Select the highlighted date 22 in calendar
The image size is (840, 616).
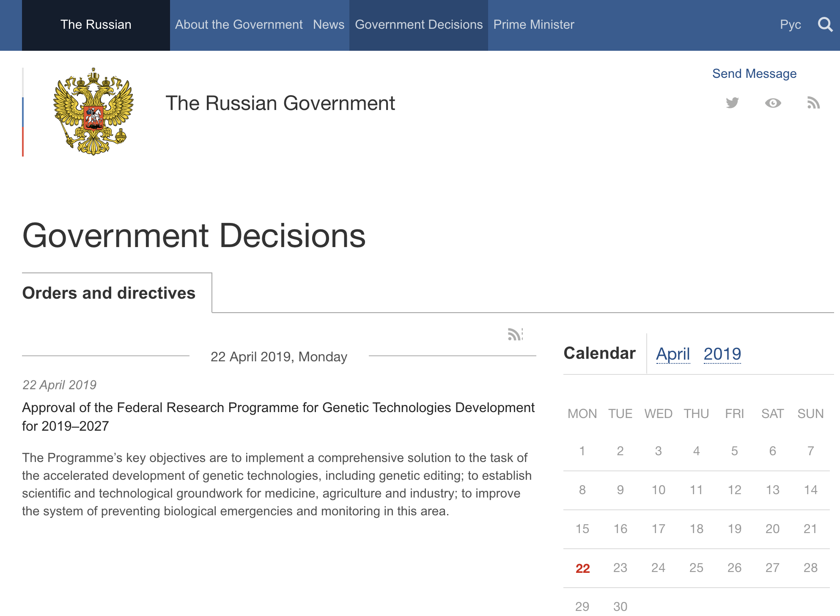pyautogui.click(x=582, y=568)
